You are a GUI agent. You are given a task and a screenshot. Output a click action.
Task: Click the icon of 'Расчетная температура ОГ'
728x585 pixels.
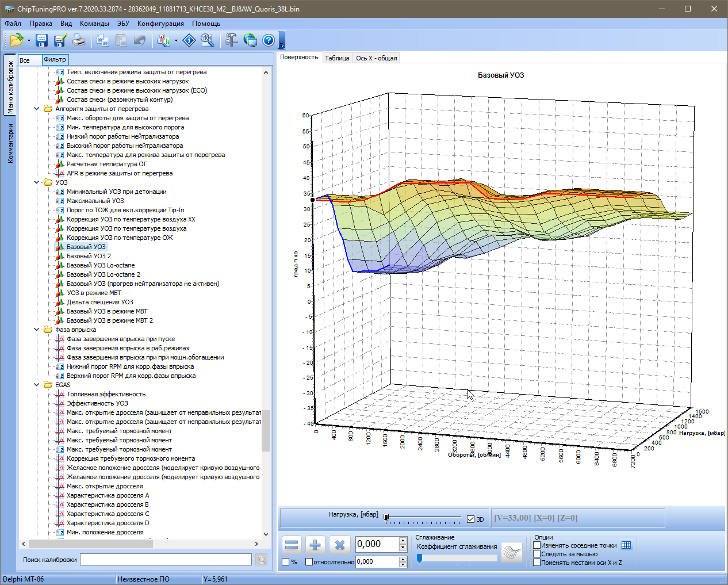point(60,164)
